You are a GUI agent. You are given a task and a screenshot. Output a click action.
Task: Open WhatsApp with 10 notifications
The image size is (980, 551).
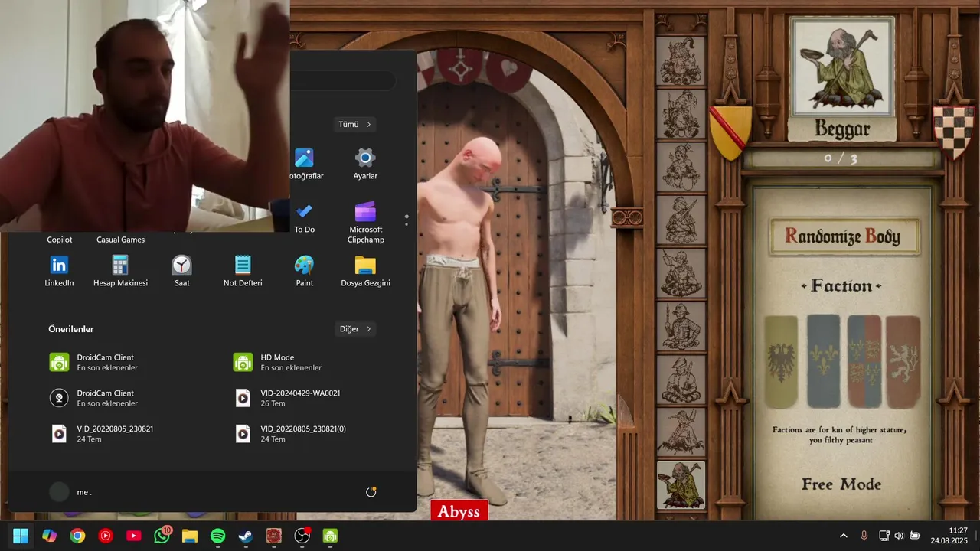click(162, 536)
